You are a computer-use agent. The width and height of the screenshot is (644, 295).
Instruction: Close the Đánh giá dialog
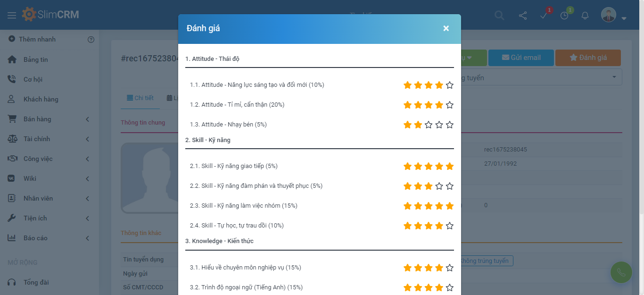coord(446,28)
